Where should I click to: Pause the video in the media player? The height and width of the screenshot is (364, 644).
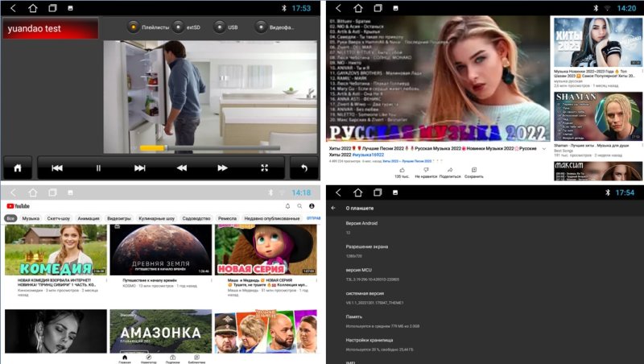tap(98, 168)
